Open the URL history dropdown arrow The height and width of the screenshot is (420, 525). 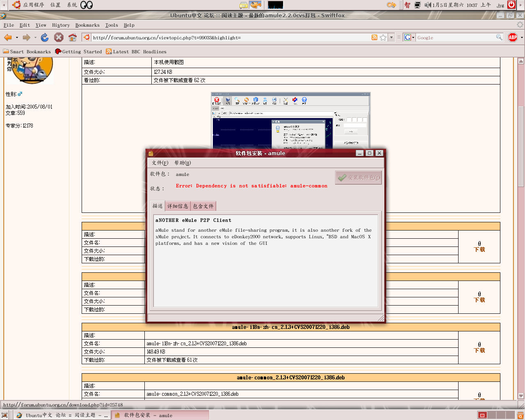click(x=391, y=37)
